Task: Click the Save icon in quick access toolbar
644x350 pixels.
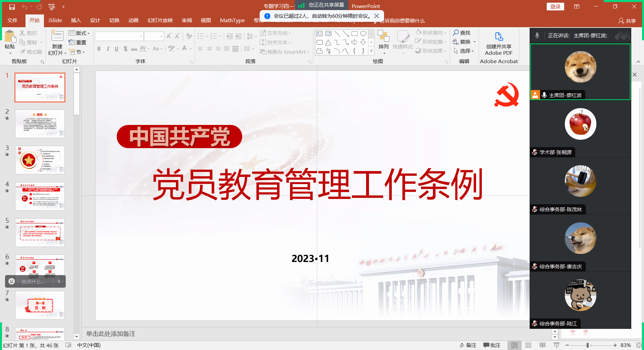Action: (12, 7)
